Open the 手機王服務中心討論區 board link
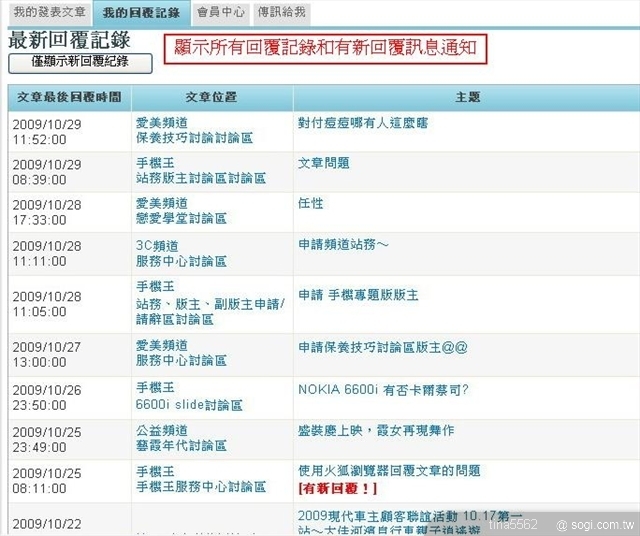The width and height of the screenshot is (640, 536). click(x=201, y=487)
